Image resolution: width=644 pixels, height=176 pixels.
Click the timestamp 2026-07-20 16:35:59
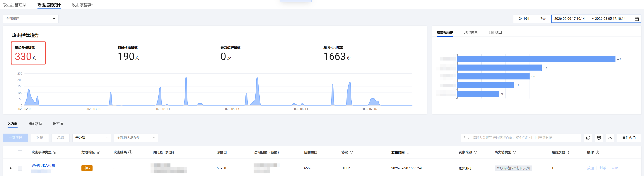tap(406, 168)
